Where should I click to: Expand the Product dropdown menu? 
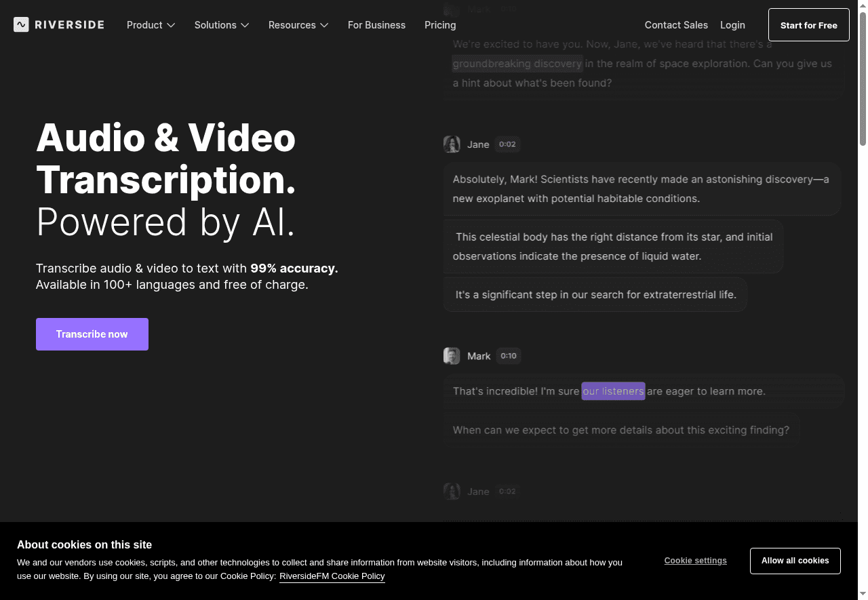[151, 25]
